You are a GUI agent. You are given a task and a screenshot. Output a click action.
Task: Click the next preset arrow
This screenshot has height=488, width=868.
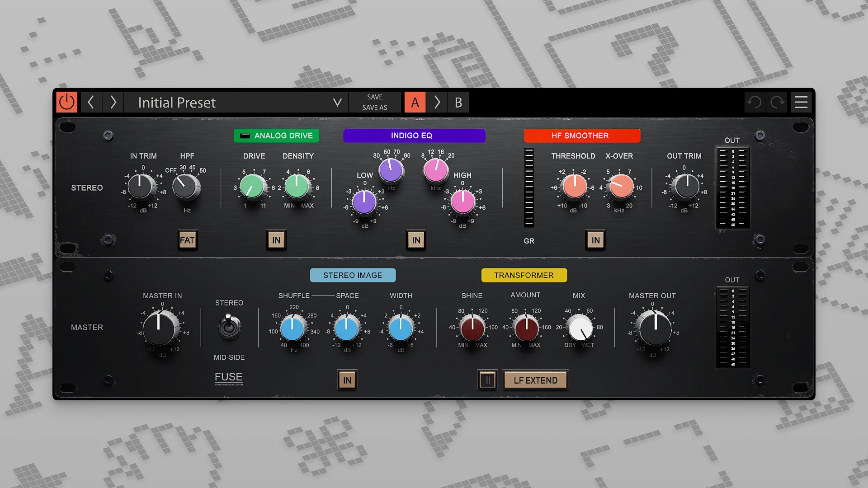[x=113, y=102]
